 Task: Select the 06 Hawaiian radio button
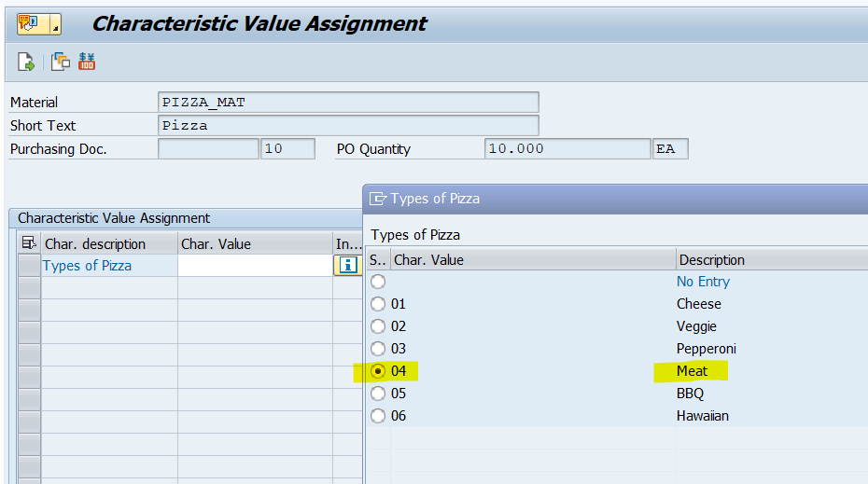(377, 416)
